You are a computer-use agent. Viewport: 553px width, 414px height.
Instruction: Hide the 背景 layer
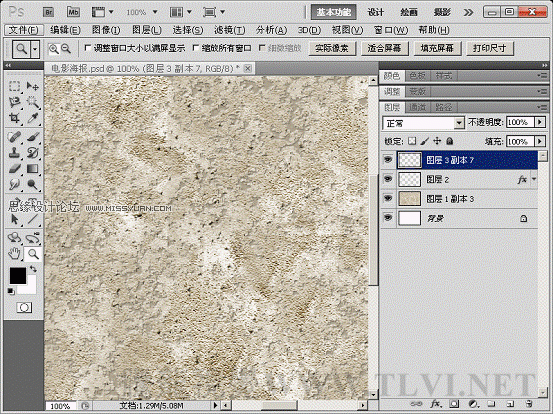coord(388,218)
